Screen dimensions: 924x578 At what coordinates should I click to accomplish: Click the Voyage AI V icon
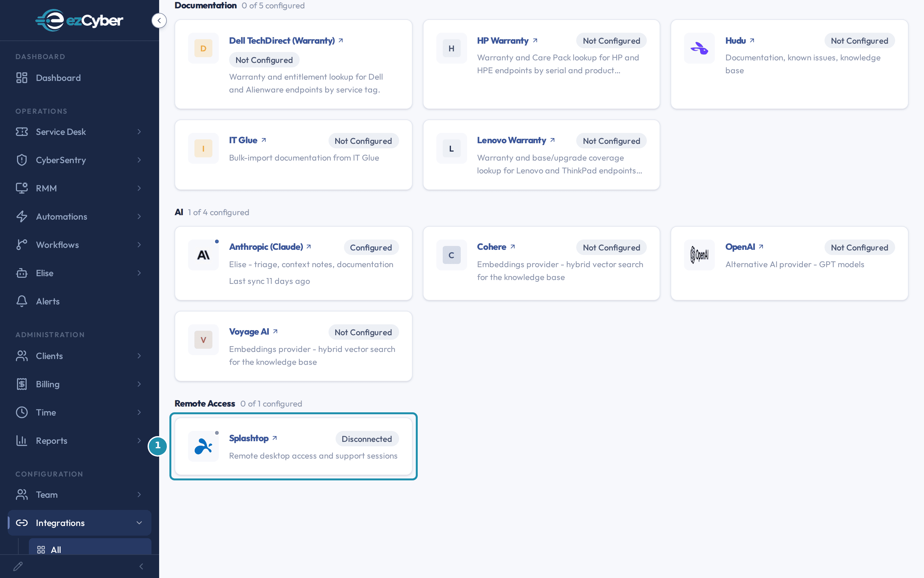pos(203,340)
